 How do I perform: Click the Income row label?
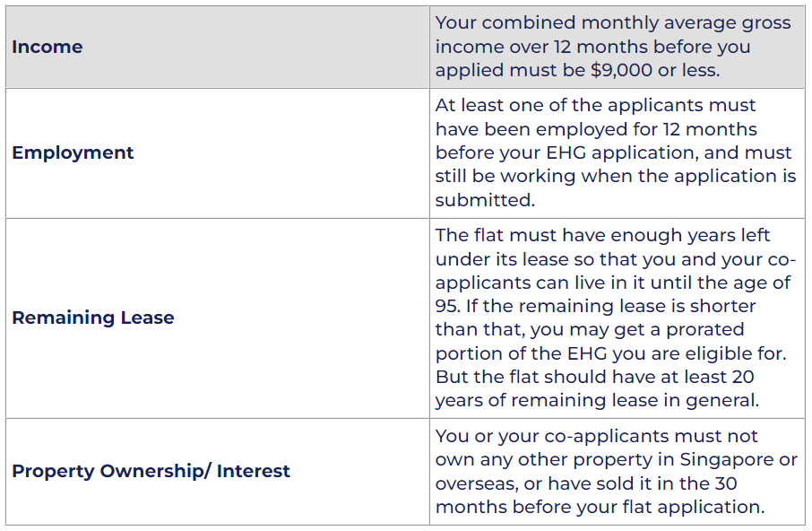pos(48,48)
